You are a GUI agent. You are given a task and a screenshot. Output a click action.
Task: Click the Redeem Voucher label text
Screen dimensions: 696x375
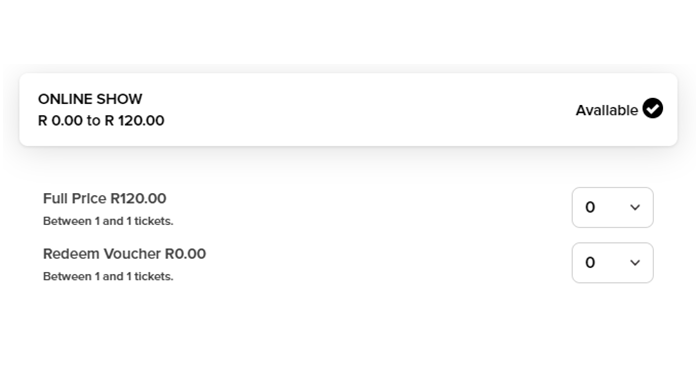102,254
